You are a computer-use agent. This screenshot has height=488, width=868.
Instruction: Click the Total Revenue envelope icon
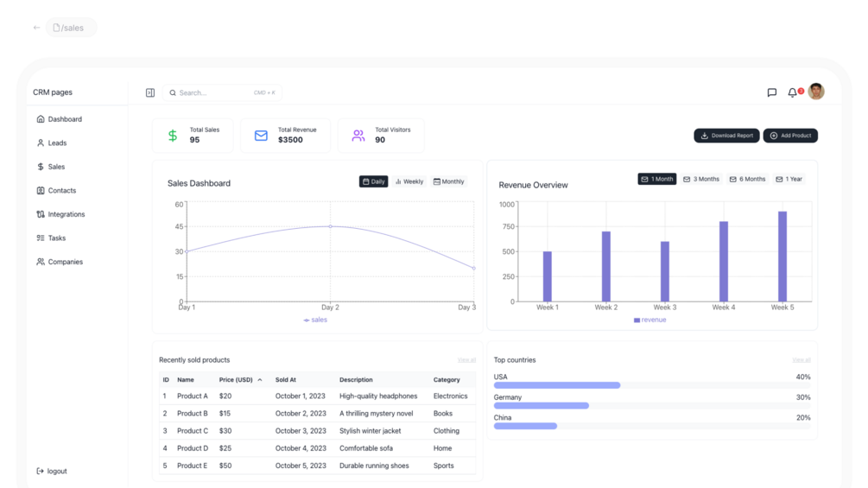click(x=261, y=136)
